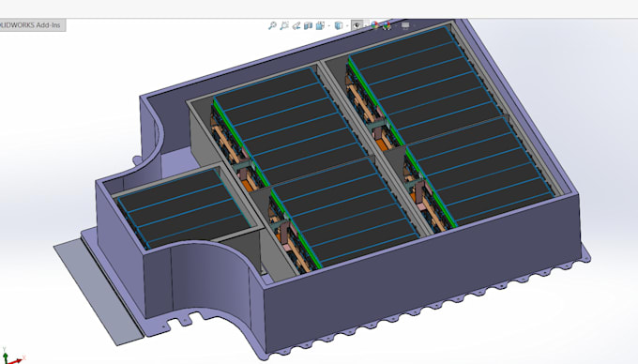Click the Edit Appearance color ball icon
The width and height of the screenshot is (638, 364).
click(374, 25)
